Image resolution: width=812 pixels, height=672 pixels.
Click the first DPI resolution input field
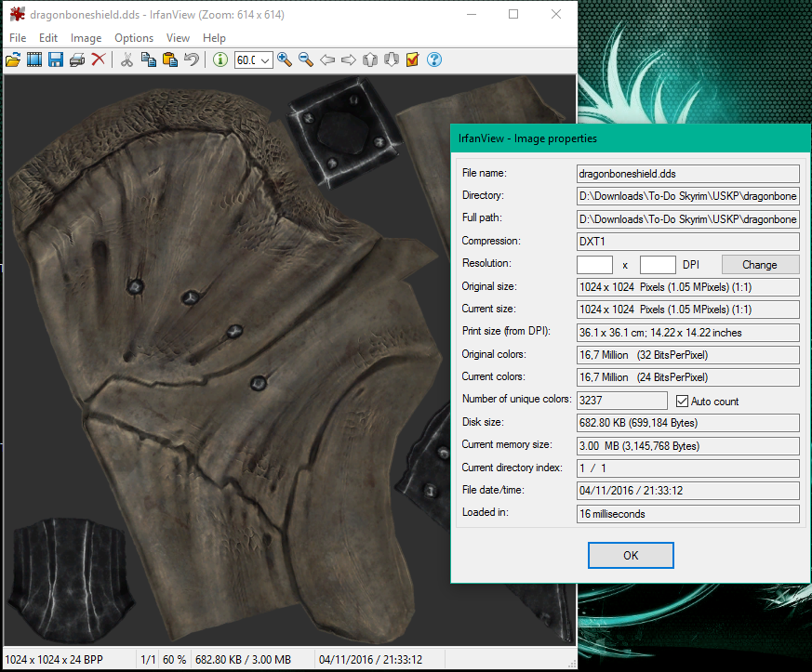595,265
